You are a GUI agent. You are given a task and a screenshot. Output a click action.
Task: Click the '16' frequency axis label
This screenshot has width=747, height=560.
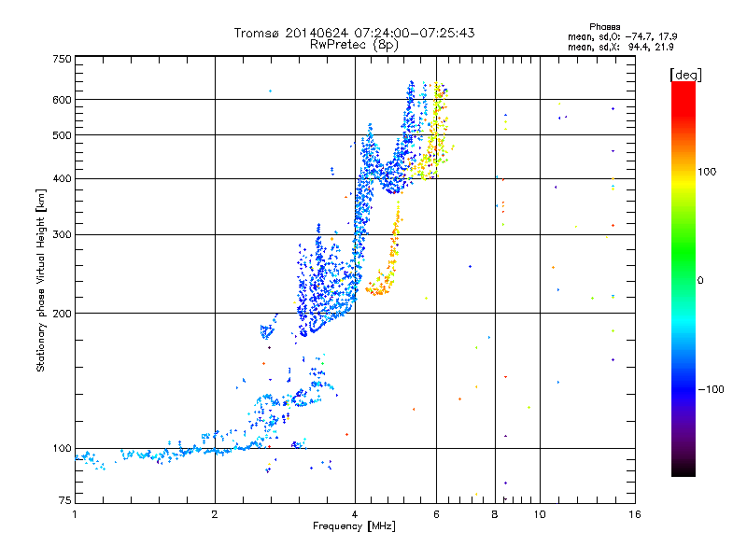tap(635, 514)
